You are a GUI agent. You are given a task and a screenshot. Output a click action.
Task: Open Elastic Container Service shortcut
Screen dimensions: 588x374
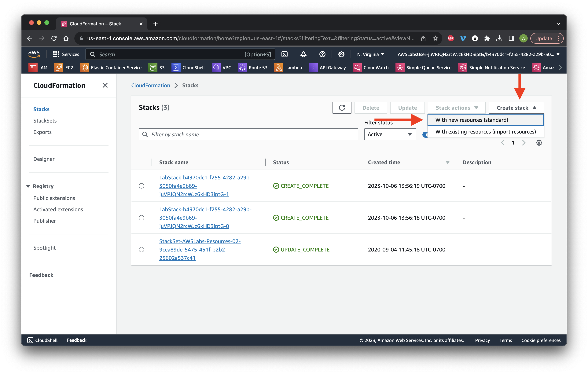click(x=111, y=68)
